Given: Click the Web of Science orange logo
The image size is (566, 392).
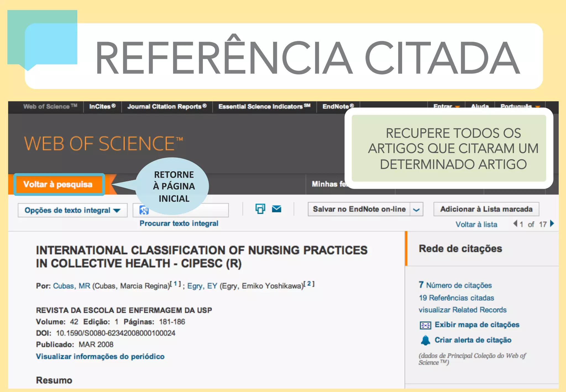Looking at the screenshot, I should 104,144.
